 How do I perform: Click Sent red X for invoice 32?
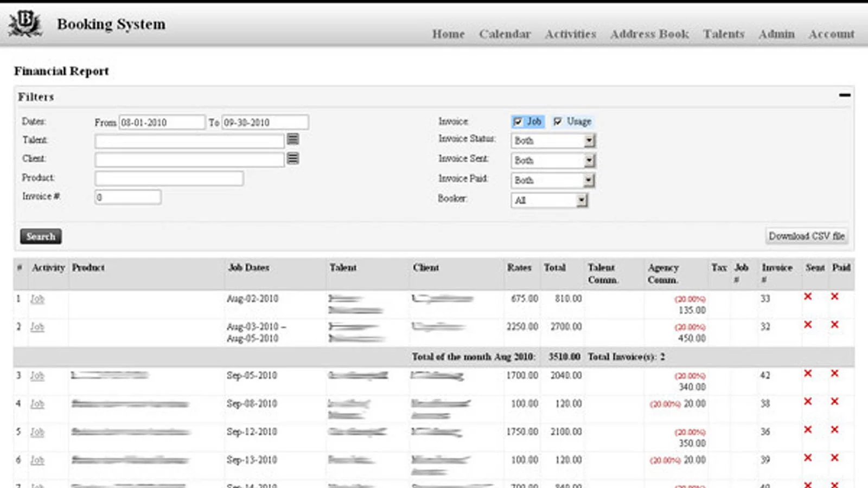[808, 325]
